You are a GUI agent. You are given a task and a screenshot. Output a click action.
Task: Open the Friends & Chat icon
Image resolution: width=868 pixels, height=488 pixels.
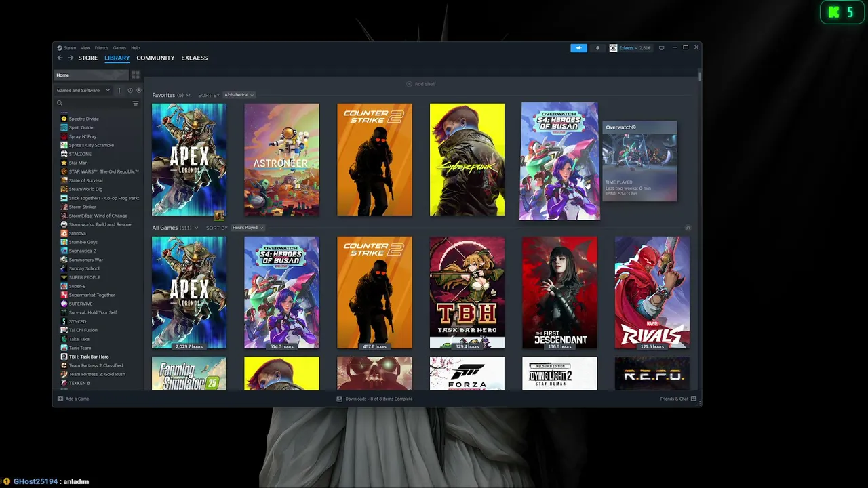[694, 399]
